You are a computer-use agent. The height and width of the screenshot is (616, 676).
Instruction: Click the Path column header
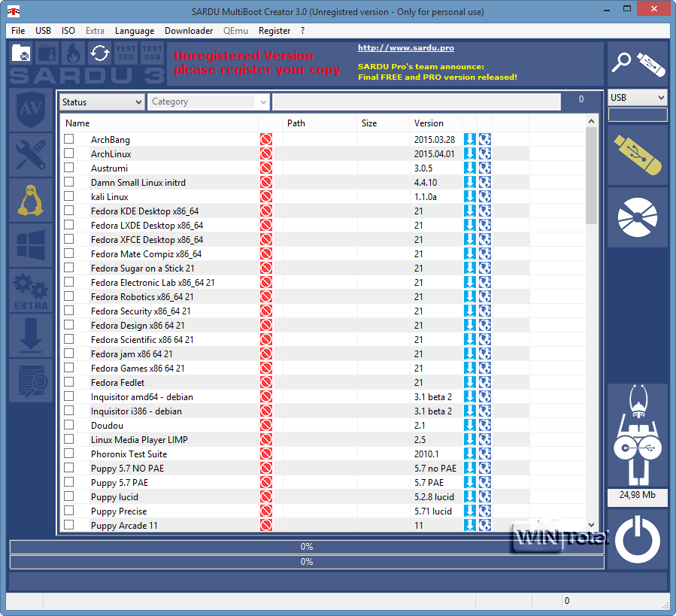pyautogui.click(x=320, y=123)
